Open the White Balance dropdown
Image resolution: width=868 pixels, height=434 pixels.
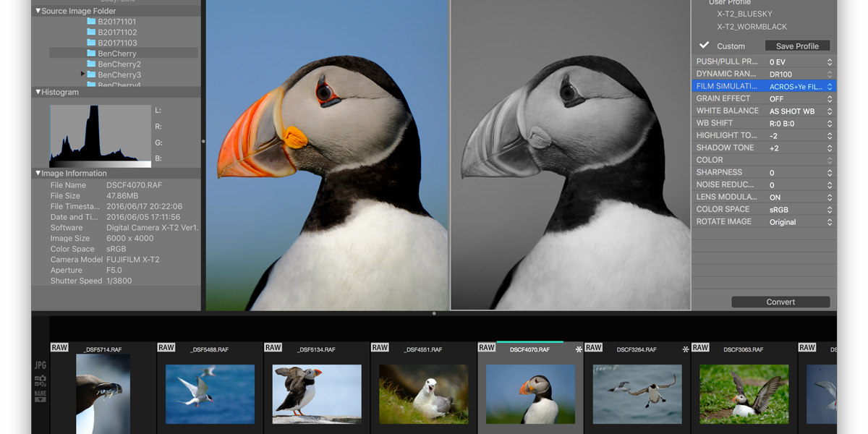tap(800, 111)
